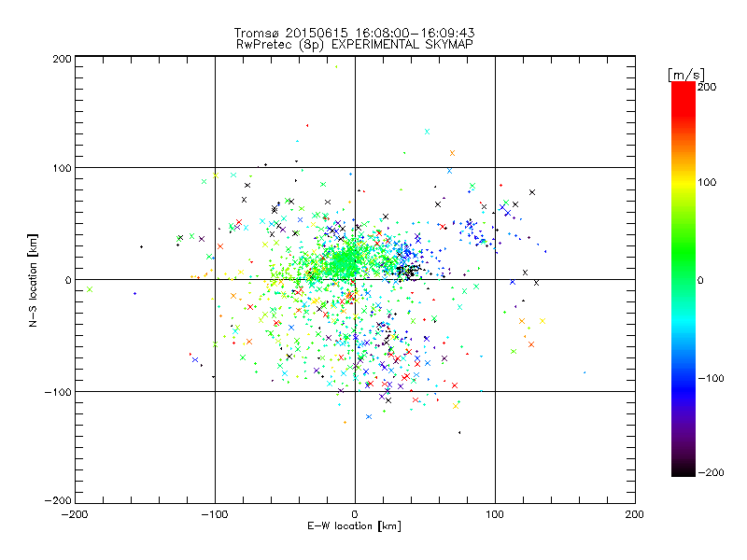Click the cyan X marker in the upper right quadrant

[427, 132]
